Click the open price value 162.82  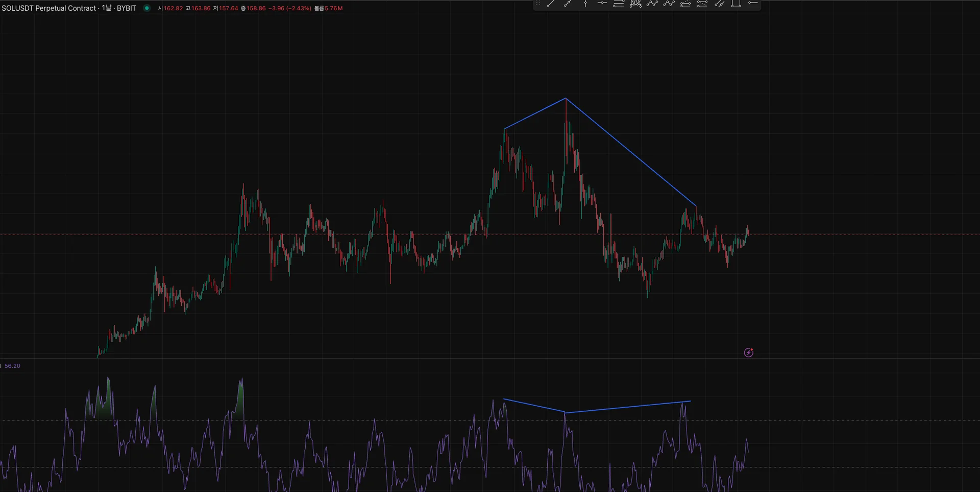point(173,8)
